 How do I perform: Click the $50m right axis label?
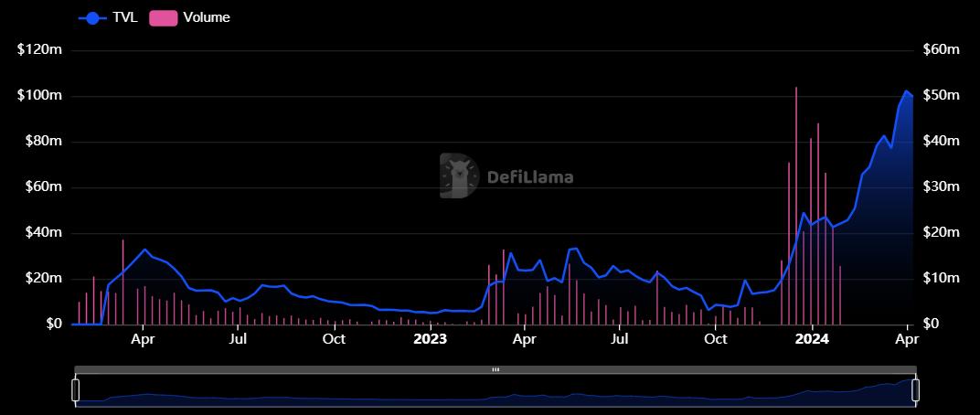point(941,96)
